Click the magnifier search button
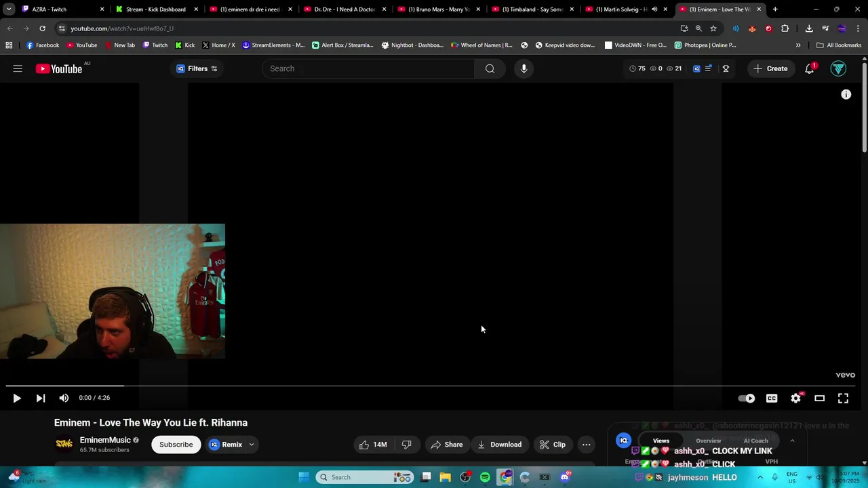868x488 pixels. [490, 68]
